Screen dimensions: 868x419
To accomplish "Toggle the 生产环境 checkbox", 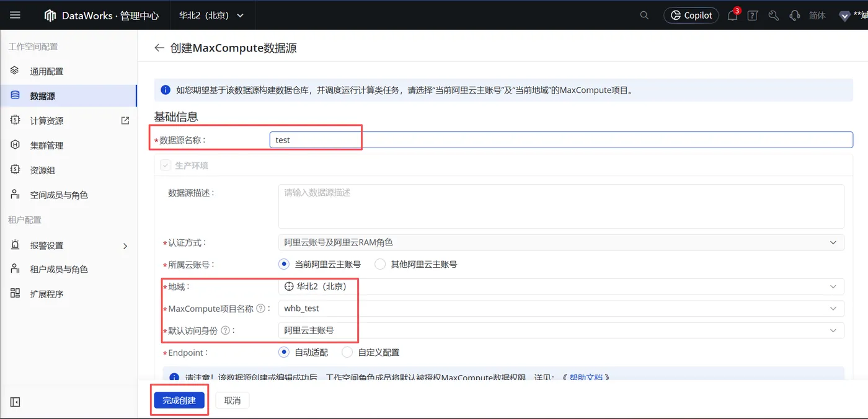I will 166,165.
